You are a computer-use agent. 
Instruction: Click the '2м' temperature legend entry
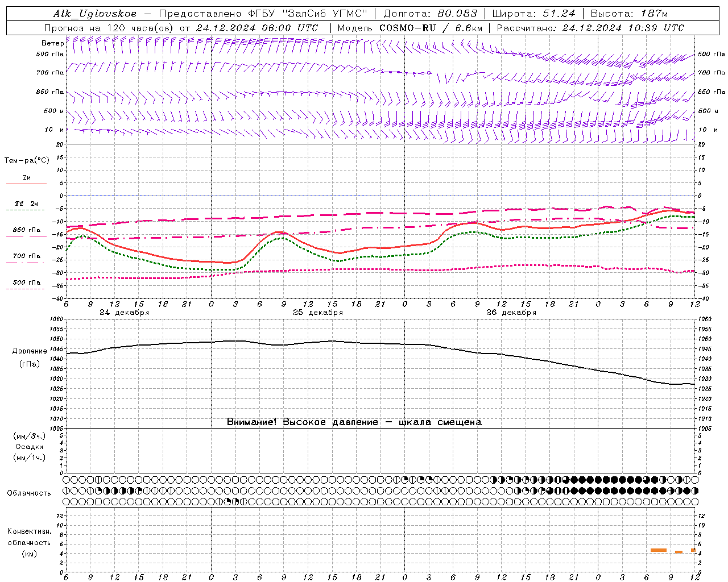(x=27, y=178)
